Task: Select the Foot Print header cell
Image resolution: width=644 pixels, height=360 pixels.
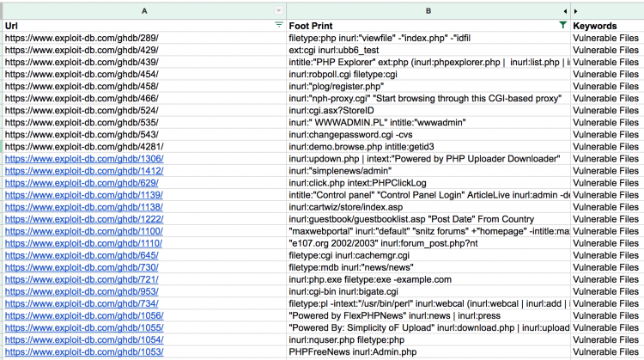Action: pyautogui.click(x=428, y=26)
